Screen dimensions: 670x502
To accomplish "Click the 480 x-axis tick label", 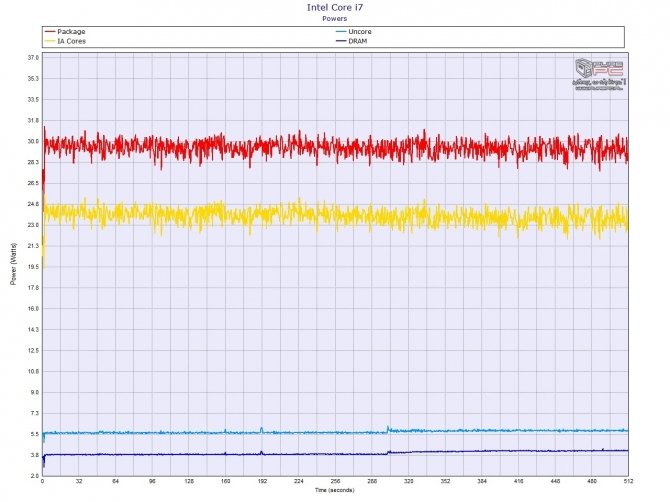I will [x=592, y=481].
